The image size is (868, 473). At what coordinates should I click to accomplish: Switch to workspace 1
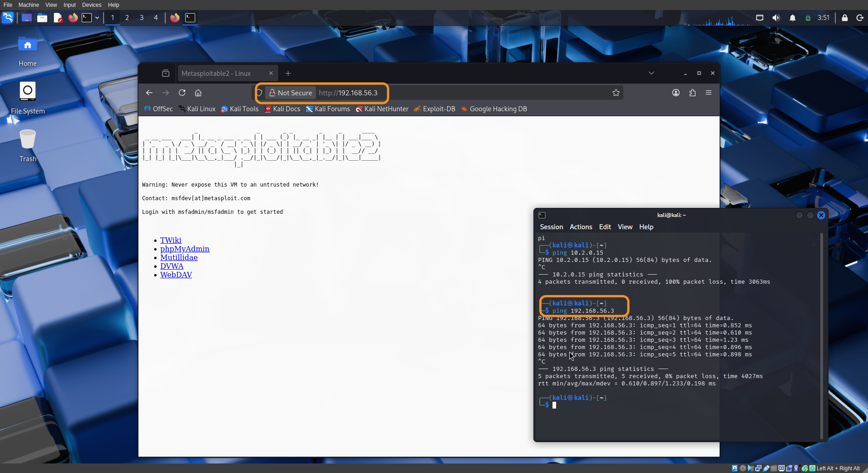coord(113,18)
